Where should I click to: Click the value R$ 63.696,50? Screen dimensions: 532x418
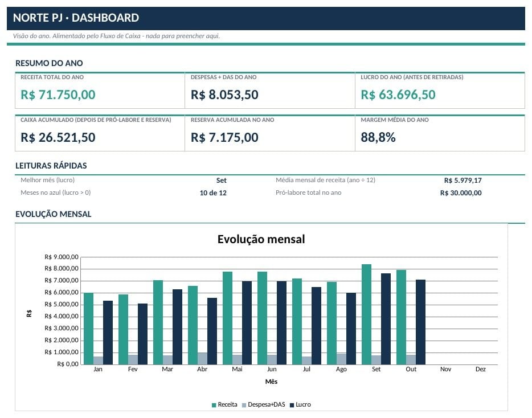point(398,95)
